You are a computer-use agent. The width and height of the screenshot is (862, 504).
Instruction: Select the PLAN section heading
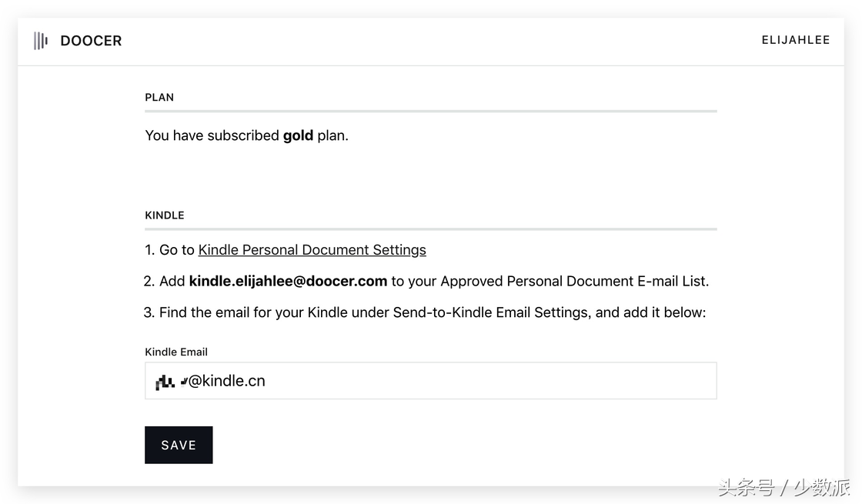pos(159,97)
